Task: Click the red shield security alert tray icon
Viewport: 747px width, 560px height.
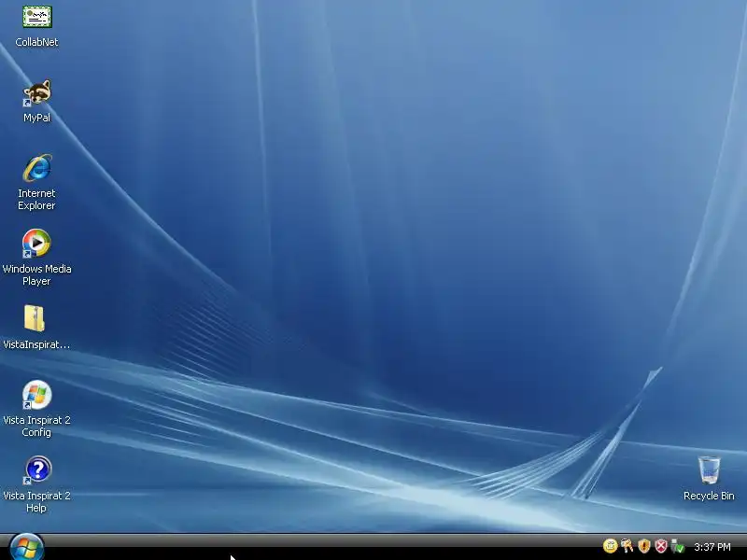Action: click(x=661, y=546)
